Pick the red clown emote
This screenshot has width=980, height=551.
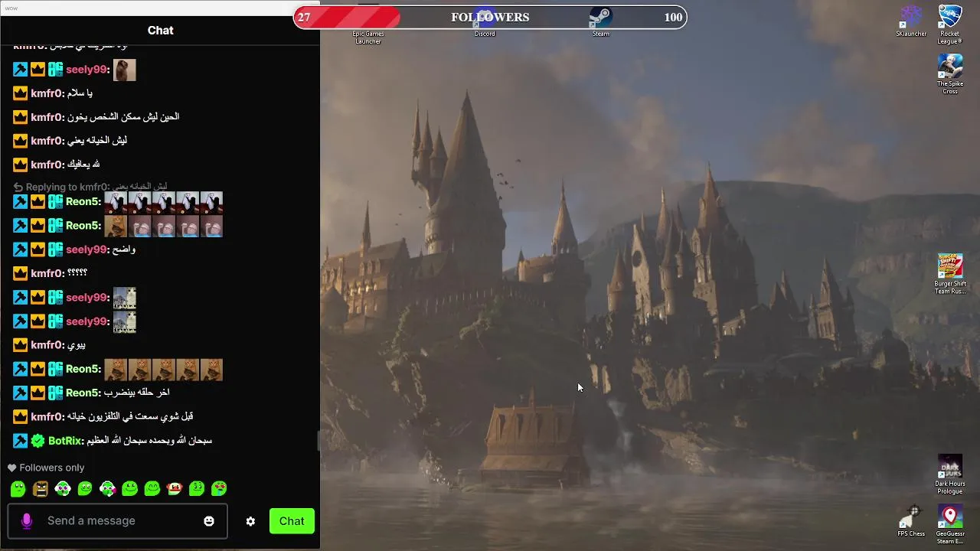[x=175, y=488]
